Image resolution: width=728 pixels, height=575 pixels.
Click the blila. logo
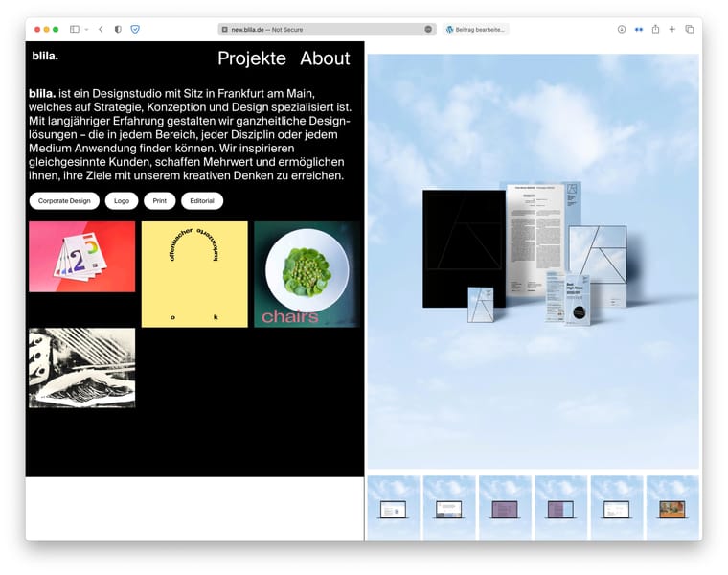tap(45, 56)
